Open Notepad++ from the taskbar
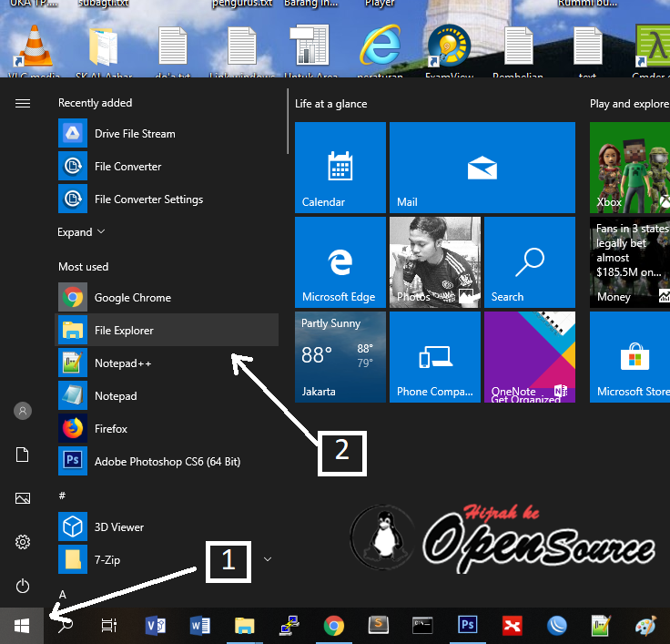This screenshot has width=670, height=644. pos(601,626)
